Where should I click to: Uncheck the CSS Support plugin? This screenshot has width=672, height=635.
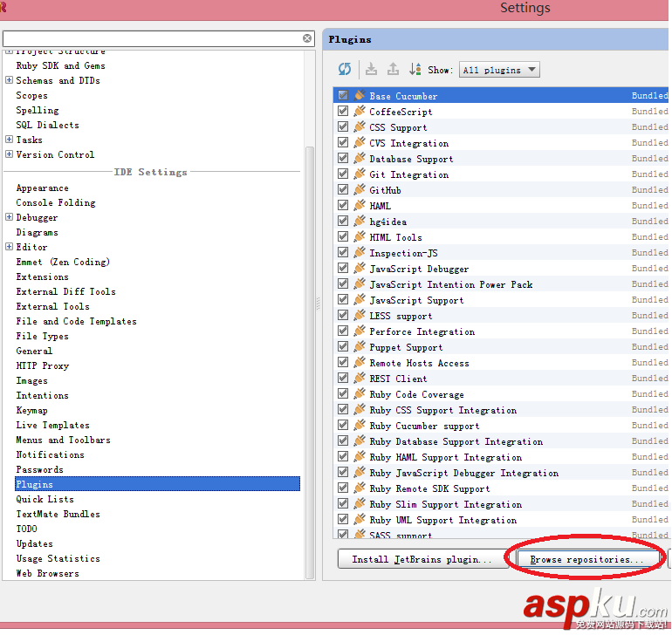tap(343, 126)
